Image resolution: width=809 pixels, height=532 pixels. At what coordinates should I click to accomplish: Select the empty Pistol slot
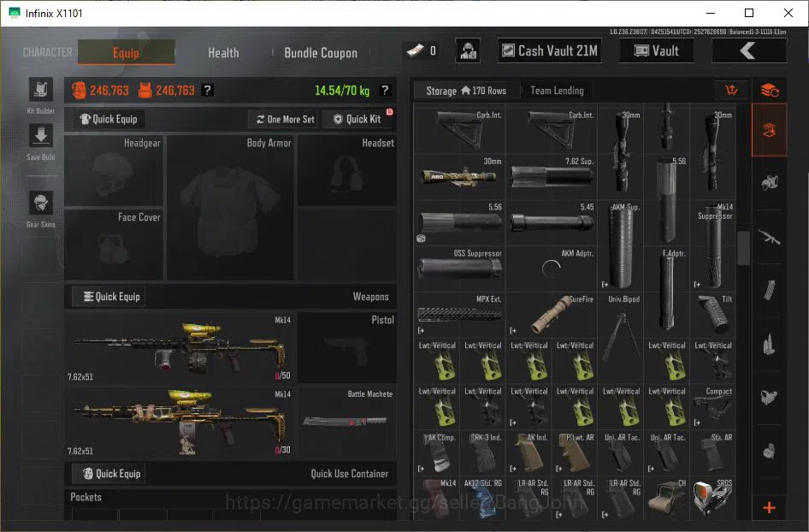(x=347, y=347)
